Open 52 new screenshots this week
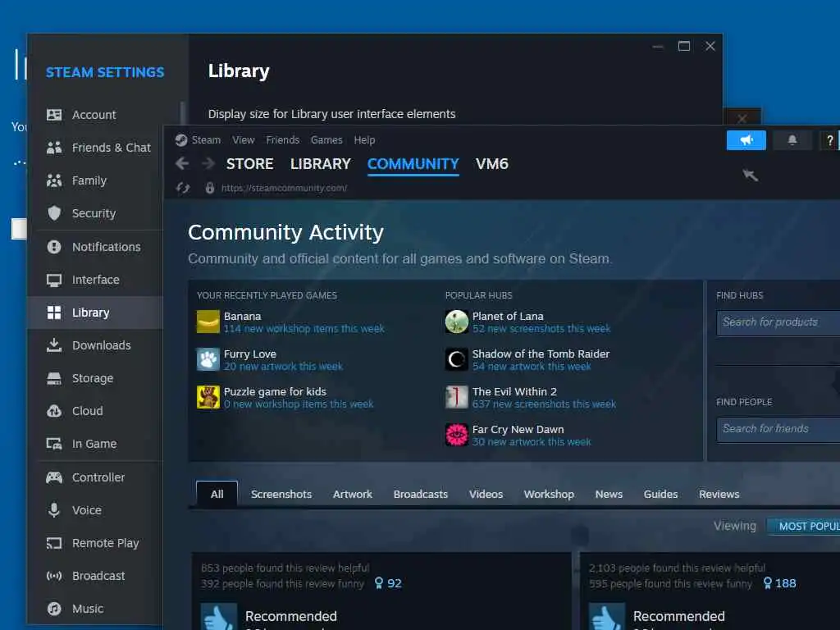The width and height of the screenshot is (840, 630). coord(541,328)
